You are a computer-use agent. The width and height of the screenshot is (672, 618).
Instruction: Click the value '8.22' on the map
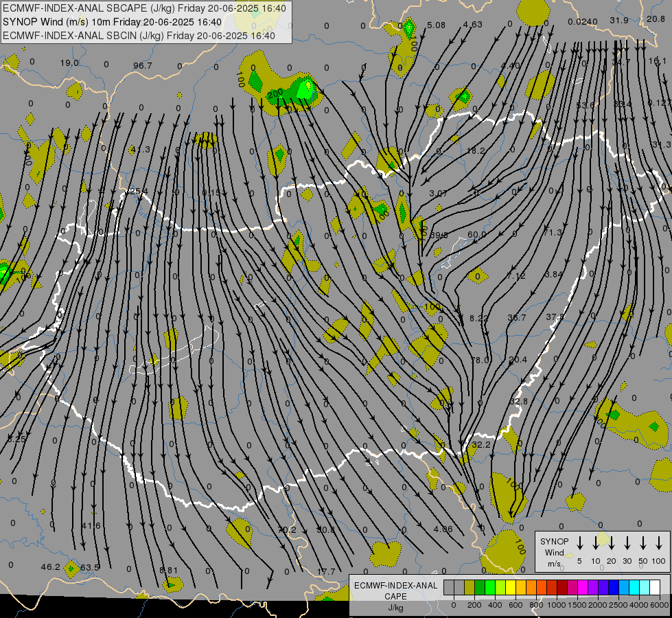point(478,318)
